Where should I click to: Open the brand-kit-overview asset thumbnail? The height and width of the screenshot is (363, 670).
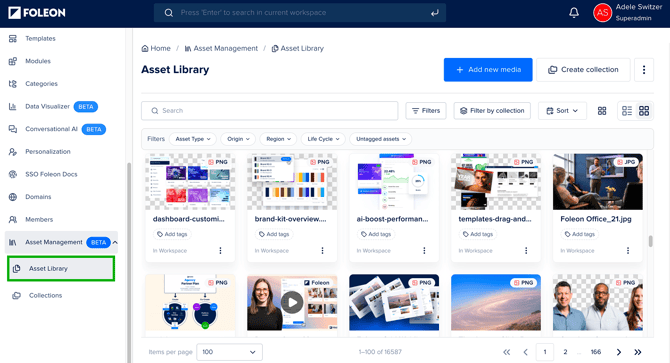pyautogui.click(x=292, y=182)
